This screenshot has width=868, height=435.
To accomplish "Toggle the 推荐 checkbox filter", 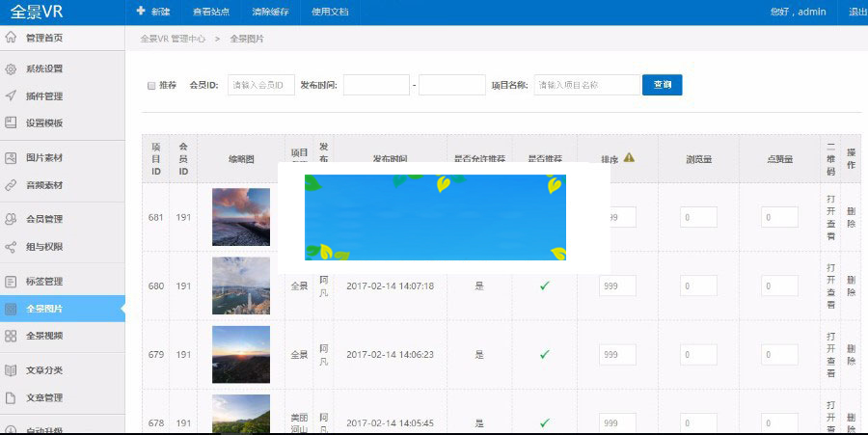I will pyautogui.click(x=151, y=85).
